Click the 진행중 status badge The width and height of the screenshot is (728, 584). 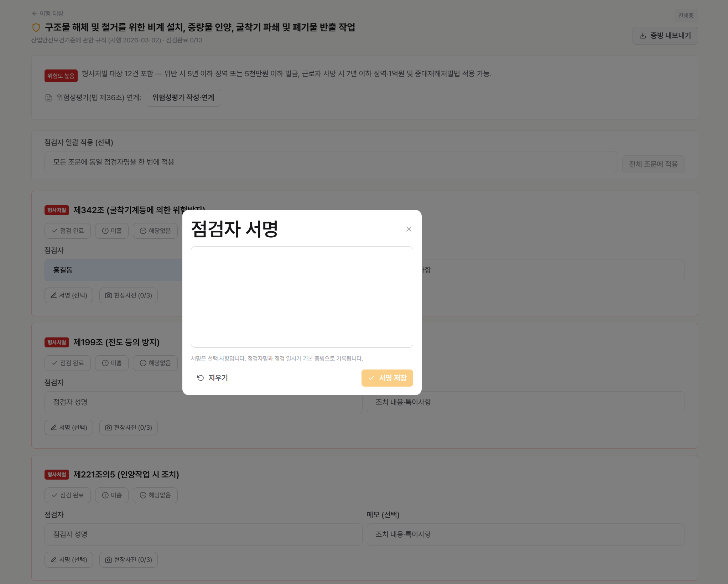[686, 16]
